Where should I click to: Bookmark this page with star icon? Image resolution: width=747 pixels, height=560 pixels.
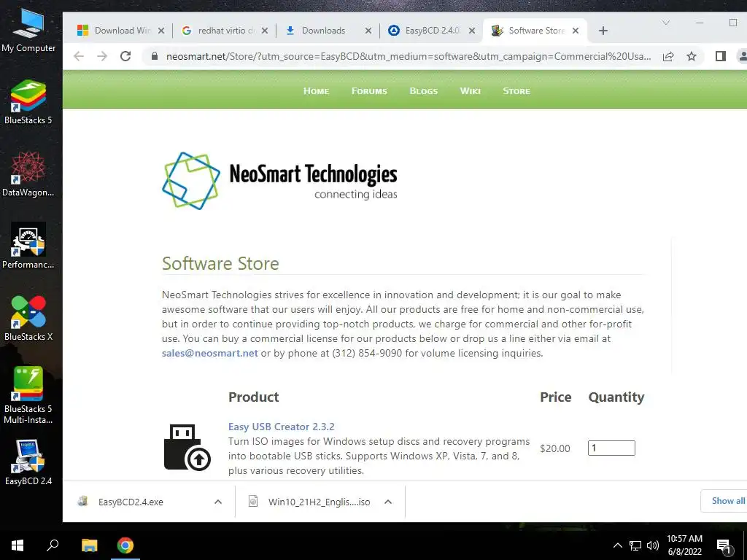(x=692, y=56)
